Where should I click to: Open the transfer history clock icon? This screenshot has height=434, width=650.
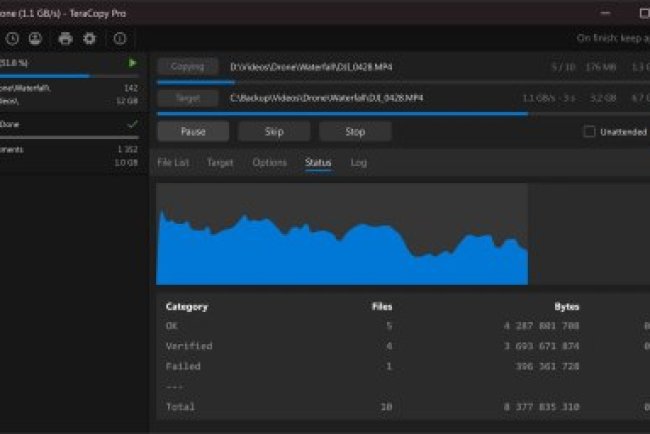pyautogui.click(x=12, y=39)
